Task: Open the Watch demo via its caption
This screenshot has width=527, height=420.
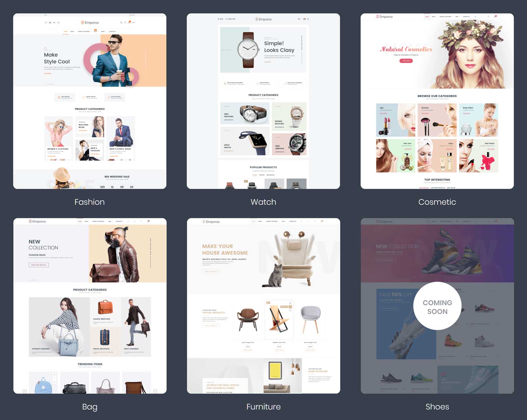Action: (263, 202)
